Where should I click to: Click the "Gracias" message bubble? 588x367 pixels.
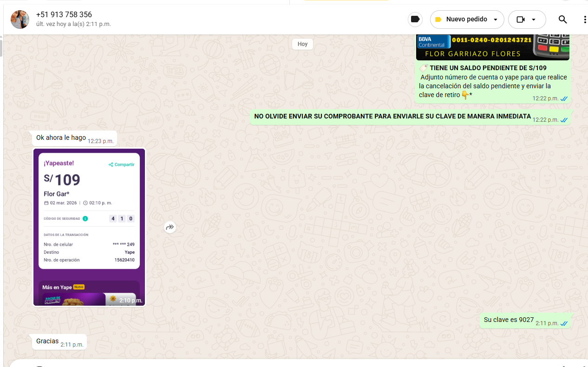47,341
